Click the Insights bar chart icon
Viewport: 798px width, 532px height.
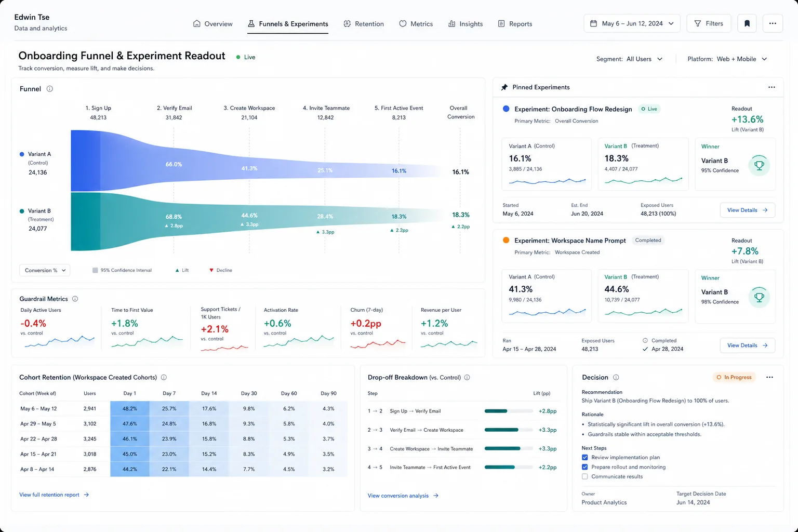point(452,23)
